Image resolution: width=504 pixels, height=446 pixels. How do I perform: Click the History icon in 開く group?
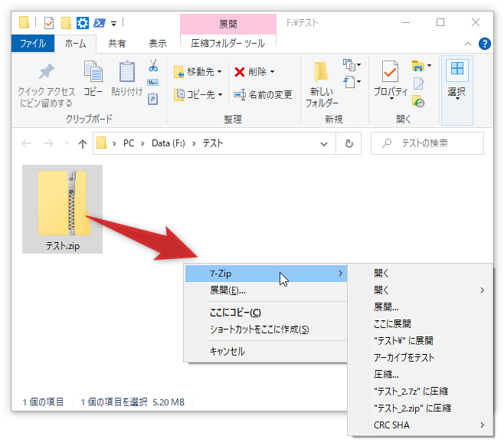click(418, 101)
